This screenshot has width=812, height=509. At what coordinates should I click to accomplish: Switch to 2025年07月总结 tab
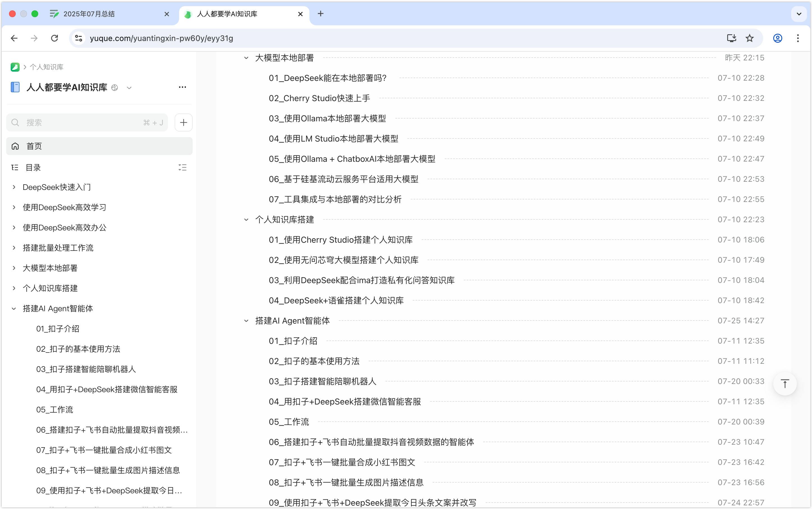point(89,14)
